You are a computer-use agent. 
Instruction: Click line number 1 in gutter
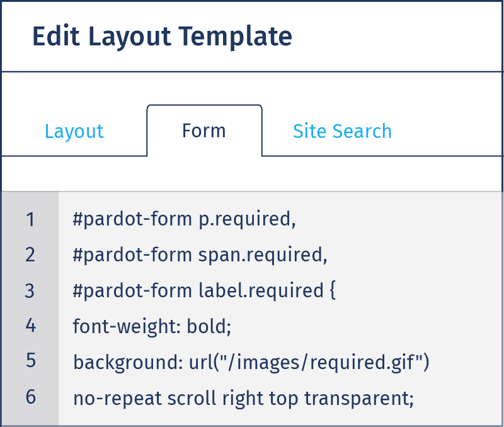(x=30, y=219)
